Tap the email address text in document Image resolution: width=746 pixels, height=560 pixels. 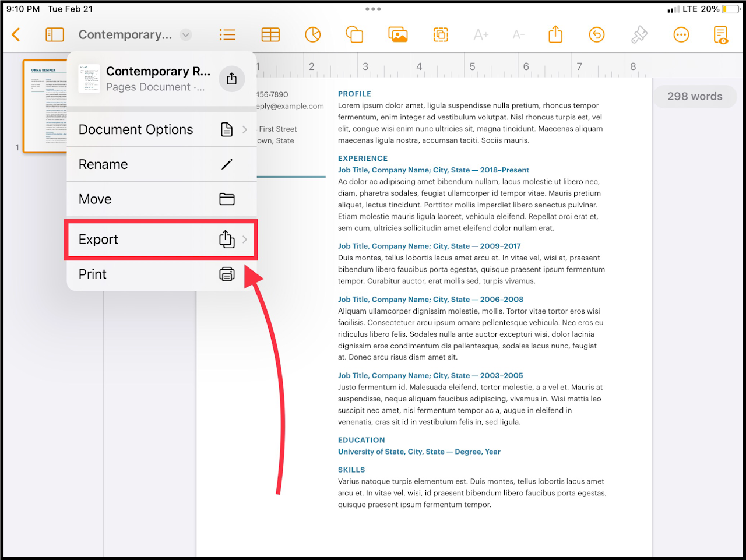pos(290,106)
